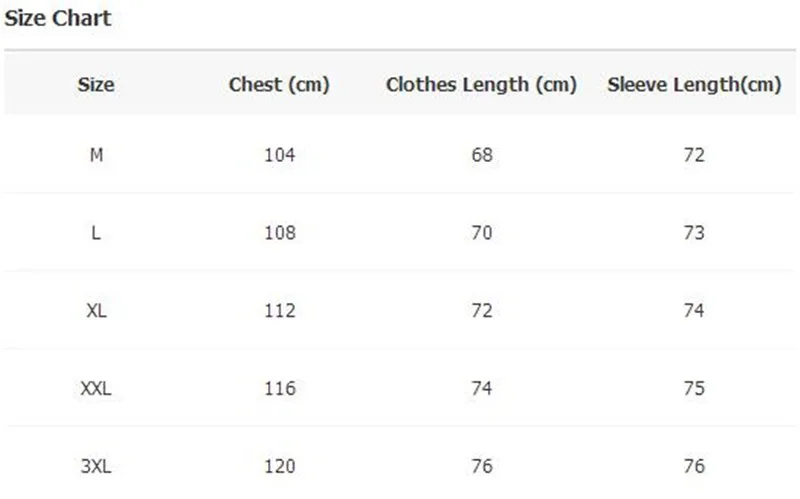Click the Sleeve Length(cm) header

tap(694, 85)
